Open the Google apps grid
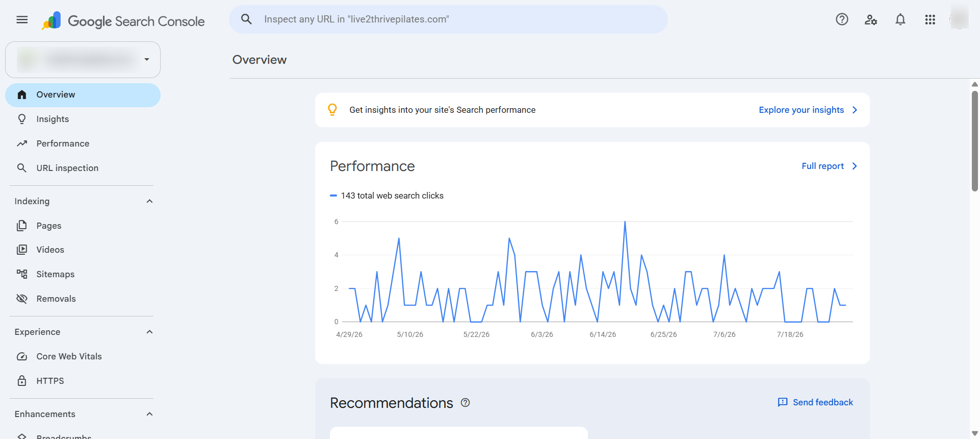This screenshot has width=980, height=439. [x=930, y=19]
